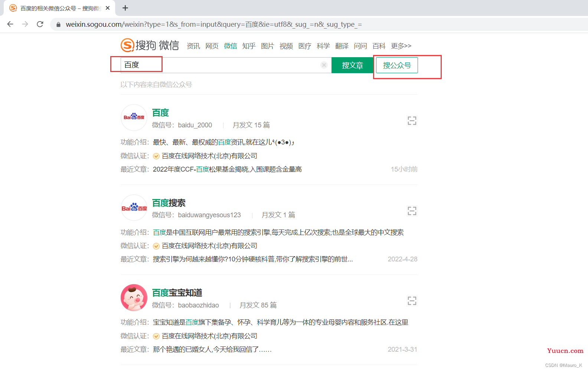Click the 宝宝知道是百度旗下 description text

click(x=280, y=322)
